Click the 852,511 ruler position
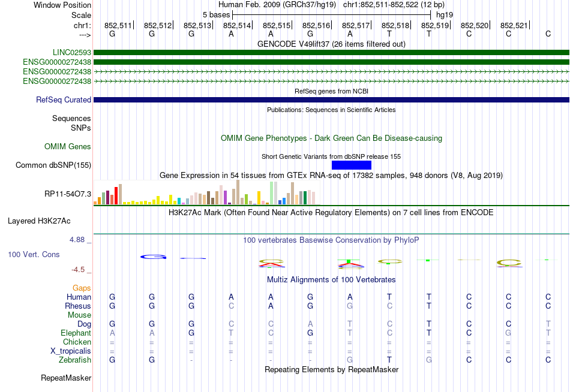570x392 pixels. 118,25
